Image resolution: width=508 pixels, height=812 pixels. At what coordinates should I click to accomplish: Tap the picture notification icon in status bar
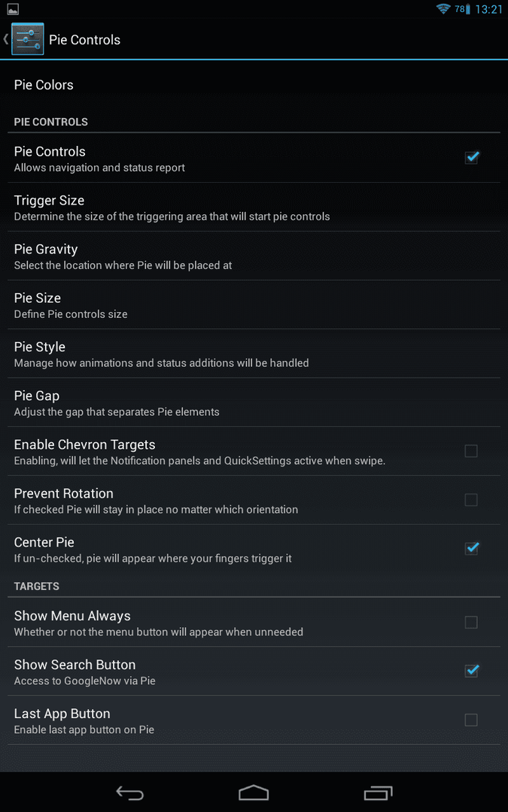click(x=13, y=9)
